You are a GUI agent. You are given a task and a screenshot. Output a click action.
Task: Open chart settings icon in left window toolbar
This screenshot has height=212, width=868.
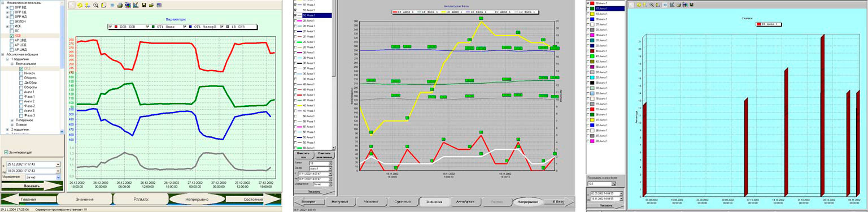click(136, 5)
